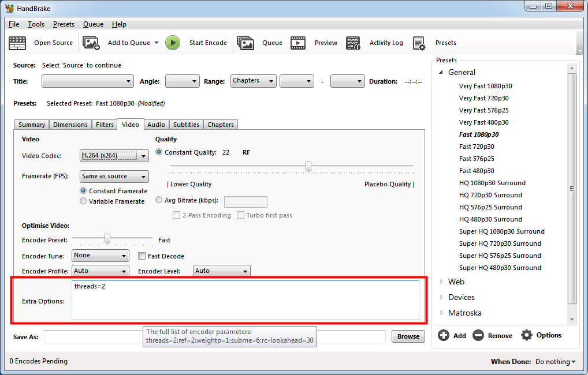Click the Add to Queue image icon

(91, 43)
